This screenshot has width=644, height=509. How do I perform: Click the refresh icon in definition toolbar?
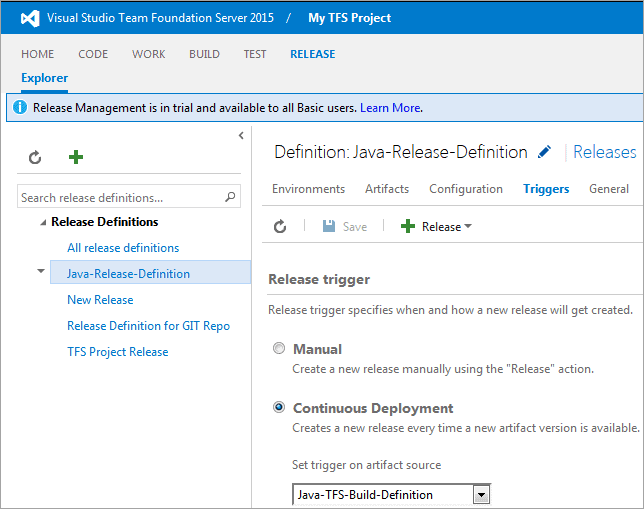point(280,227)
